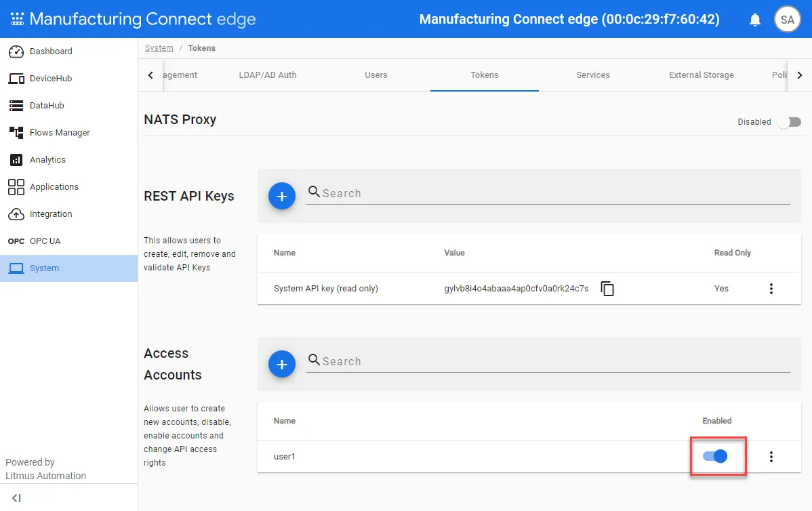The width and height of the screenshot is (812, 511).
Task: Open Flows Manager from sidebar
Action: pyautogui.click(x=69, y=133)
